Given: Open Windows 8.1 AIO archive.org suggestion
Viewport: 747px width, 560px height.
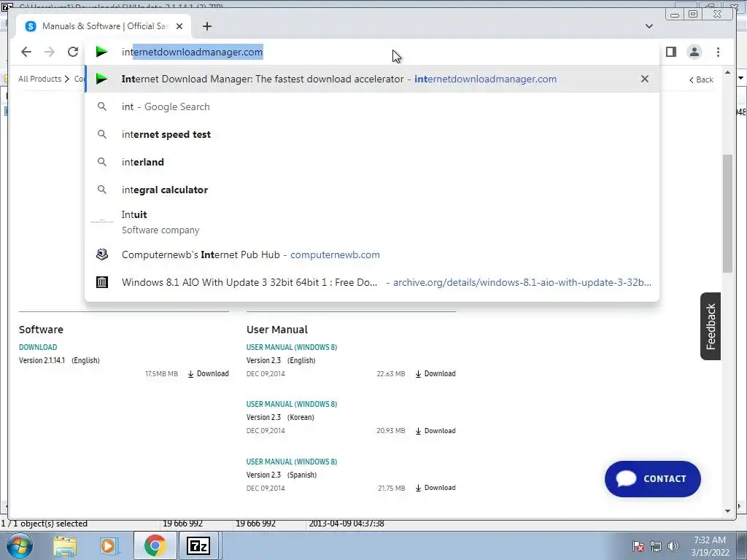Looking at the screenshot, I should point(372,282).
